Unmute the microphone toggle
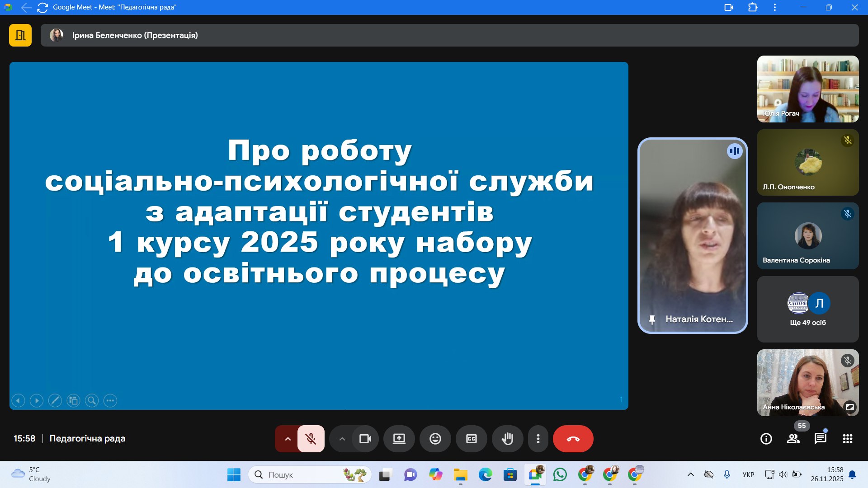 311,439
